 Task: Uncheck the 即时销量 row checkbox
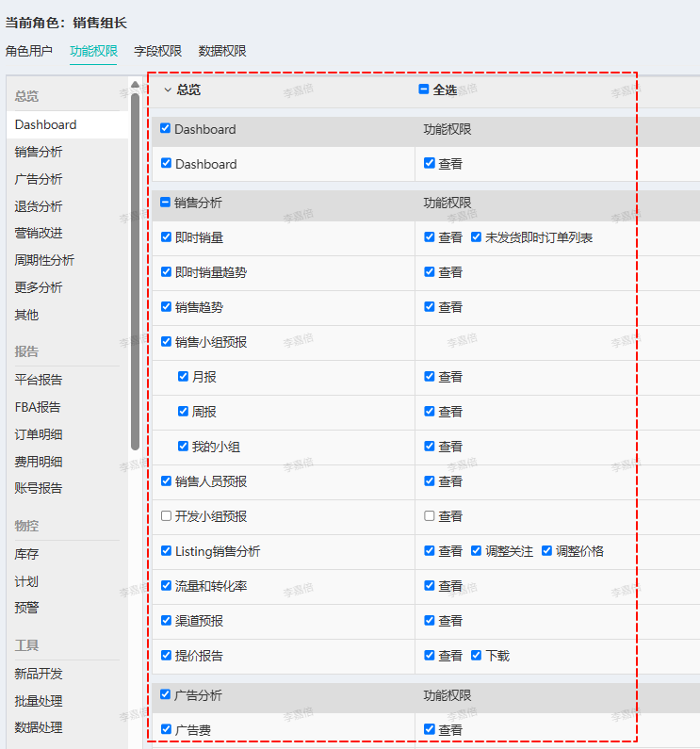[166, 236]
